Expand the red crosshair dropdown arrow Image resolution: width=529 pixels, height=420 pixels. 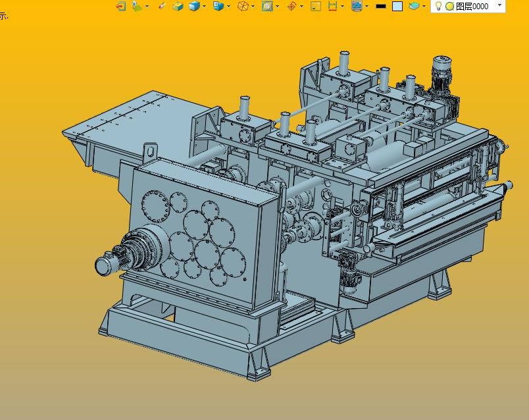[301, 7]
